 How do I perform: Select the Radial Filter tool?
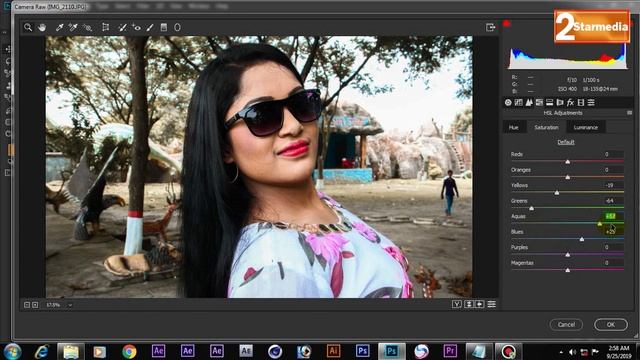(177, 27)
